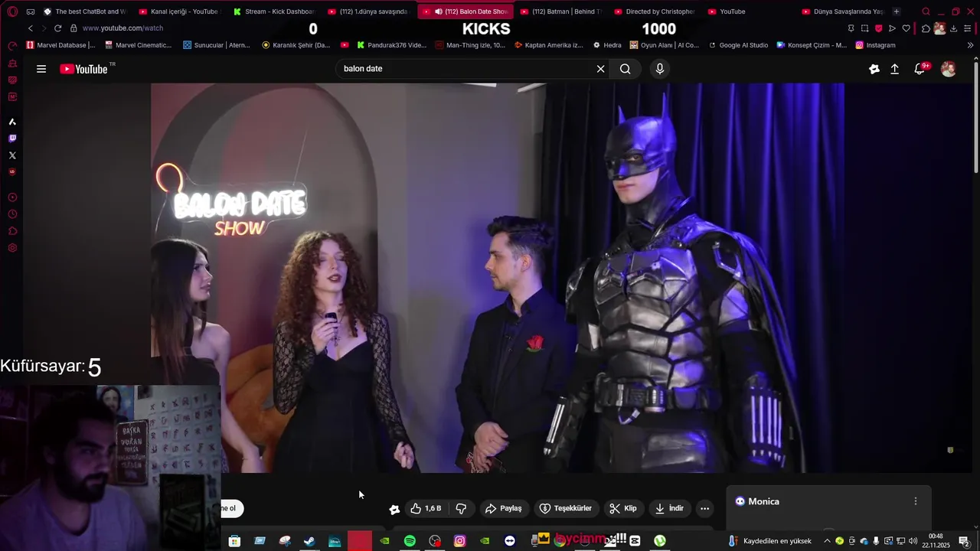The height and width of the screenshot is (551, 980).
Task: Start voice search with microphone icon
Action: (x=660, y=69)
